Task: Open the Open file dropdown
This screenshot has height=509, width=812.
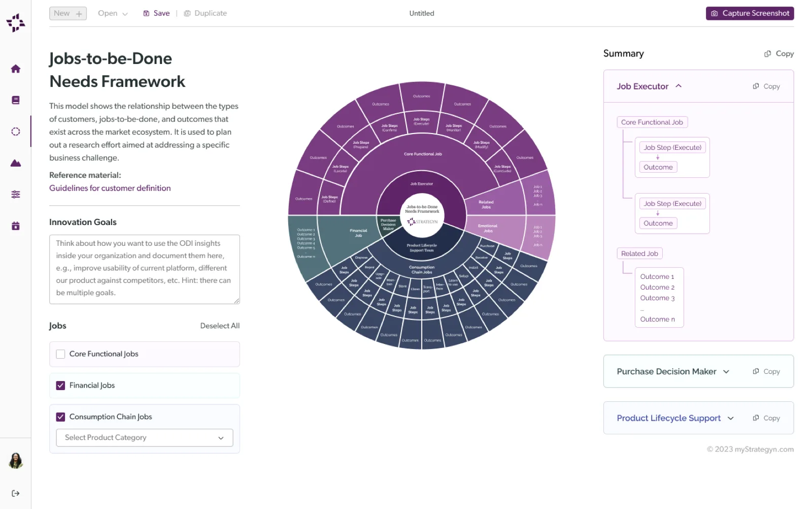Action: coord(113,14)
